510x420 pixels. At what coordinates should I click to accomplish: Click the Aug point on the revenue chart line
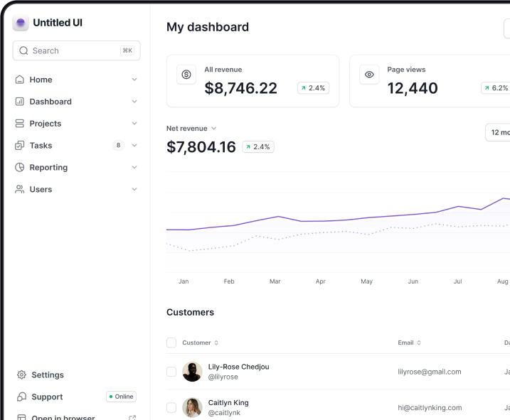pyautogui.click(x=503, y=198)
